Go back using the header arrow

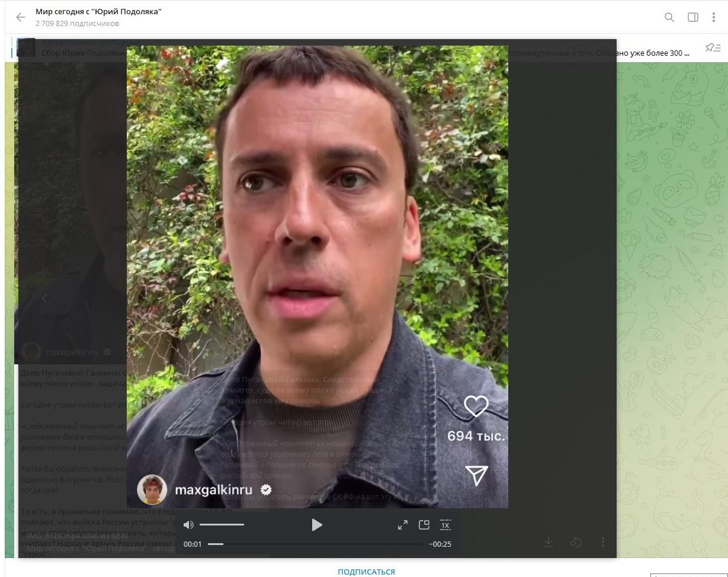21,17
